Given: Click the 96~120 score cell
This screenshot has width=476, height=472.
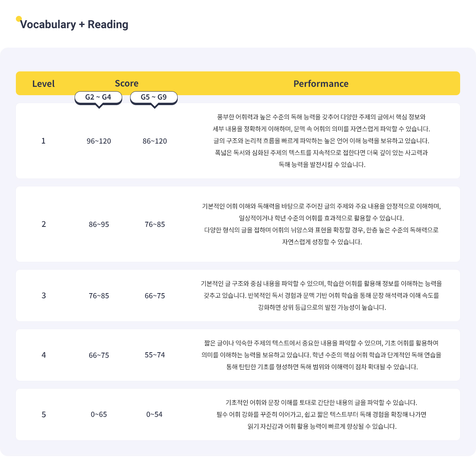Looking at the screenshot, I should 99,141.
